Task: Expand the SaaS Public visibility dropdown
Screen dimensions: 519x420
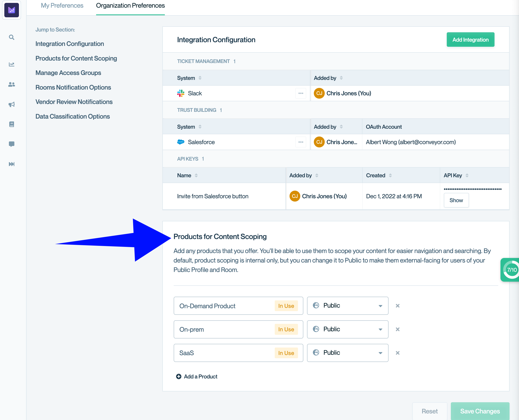Action: coord(347,353)
